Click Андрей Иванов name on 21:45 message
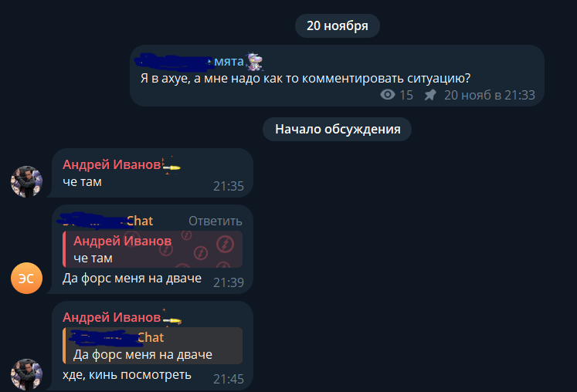Image resolution: width=577 pixels, height=392 pixels. tap(112, 317)
